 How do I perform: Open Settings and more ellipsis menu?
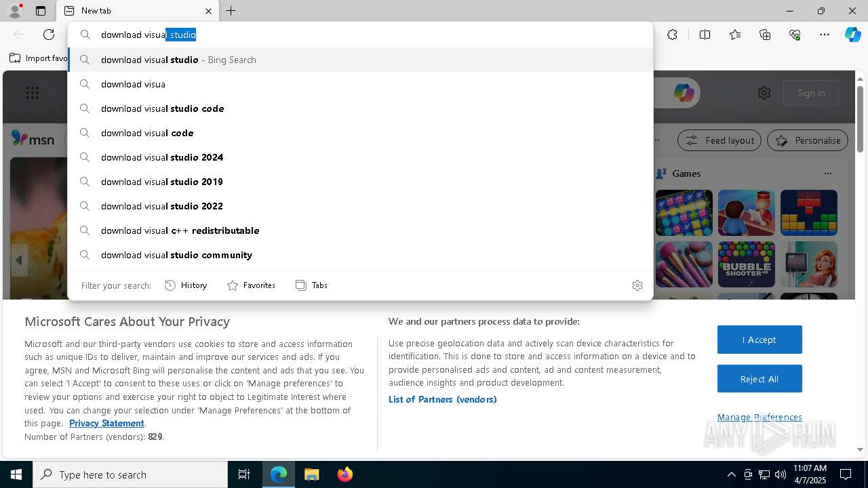825,35
